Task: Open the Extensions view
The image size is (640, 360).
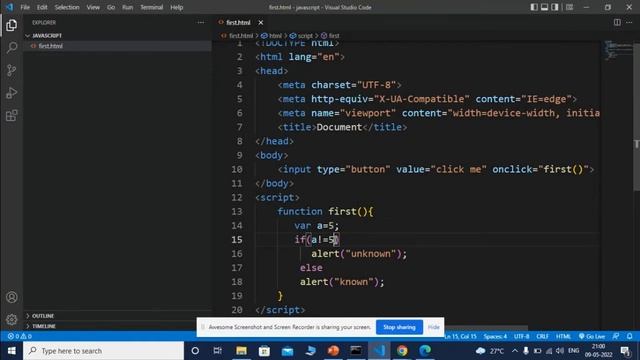Action: (11, 116)
